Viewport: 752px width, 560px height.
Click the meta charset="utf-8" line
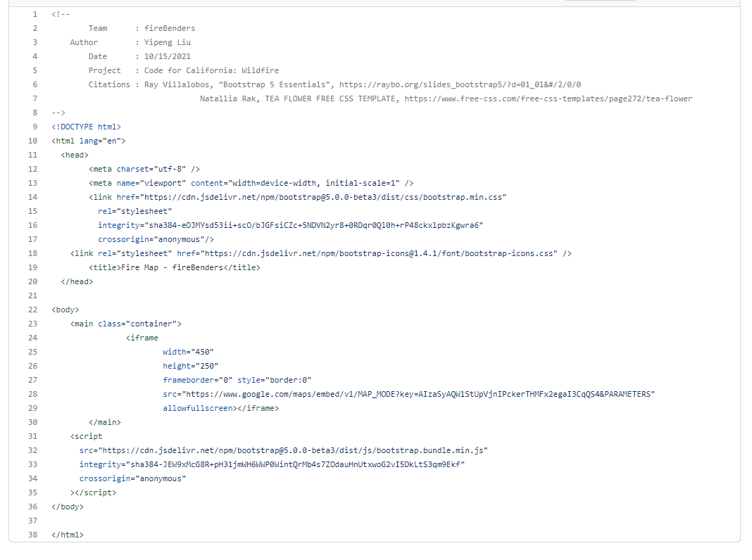click(144, 169)
